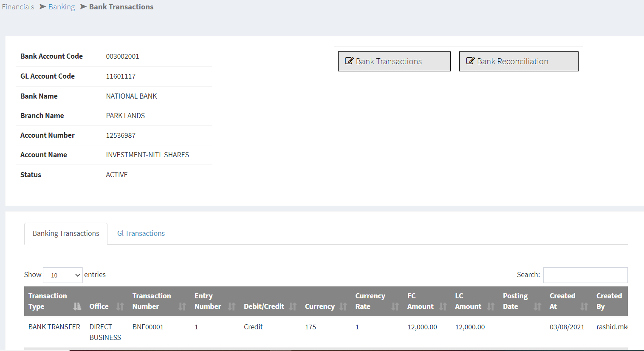This screenshot has height=351, width=644.
Task: Switch to the Gl Transactions tab
Action: [141, 233]
